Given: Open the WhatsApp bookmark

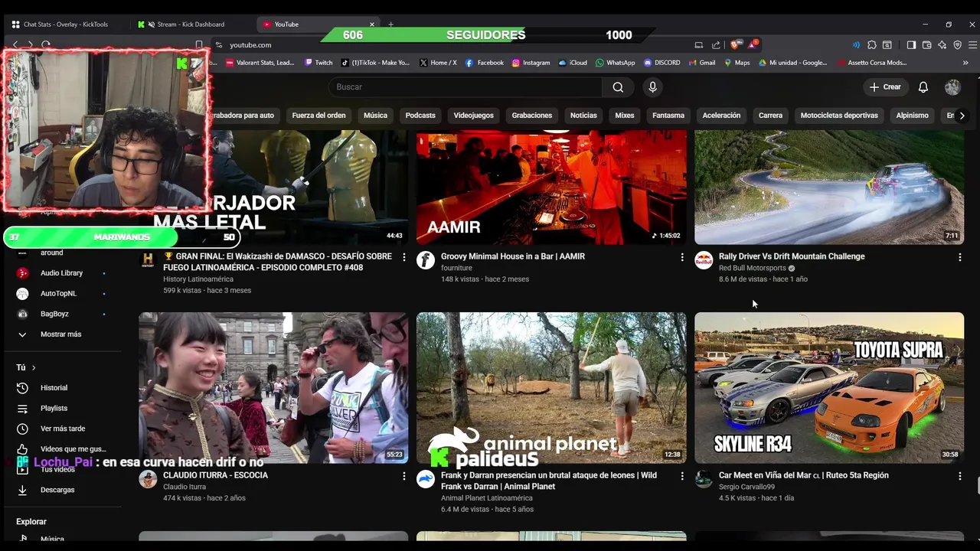Looking at the screenshot, I should [x=615, y=63].
